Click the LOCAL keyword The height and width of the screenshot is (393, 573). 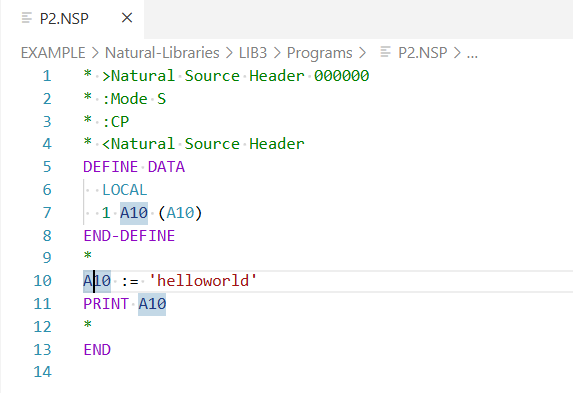coord(125,190)
